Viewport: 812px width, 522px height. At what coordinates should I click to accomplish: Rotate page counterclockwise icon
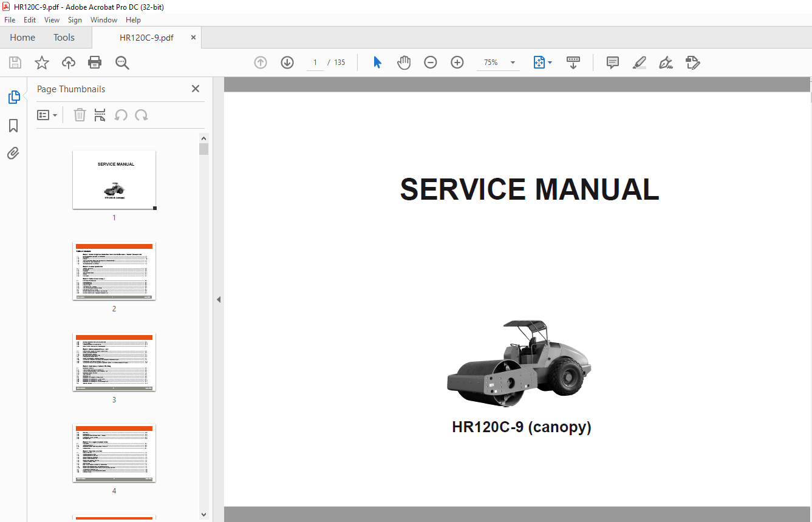coord(121,115)
